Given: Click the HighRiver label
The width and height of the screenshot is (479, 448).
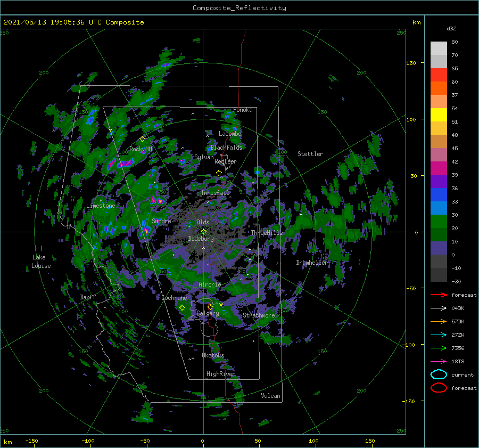Looking at the screenshot, I should coord(221,374).
